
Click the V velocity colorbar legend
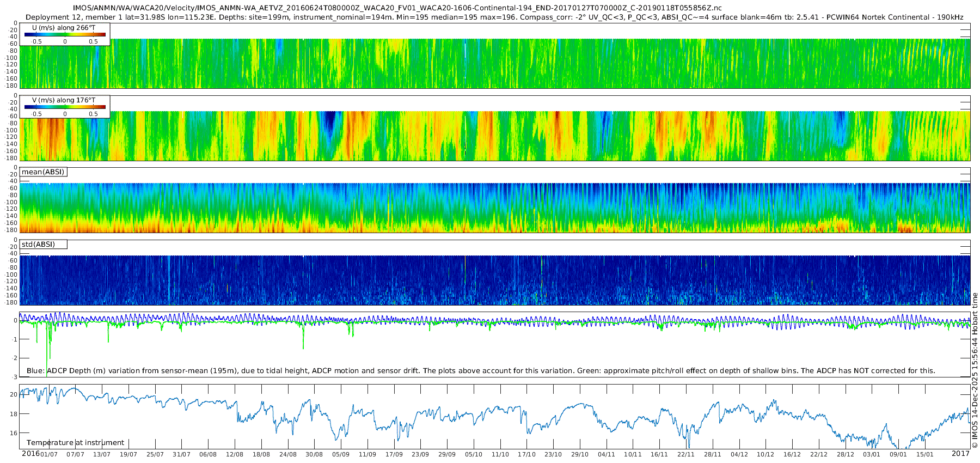click(65, 107)
